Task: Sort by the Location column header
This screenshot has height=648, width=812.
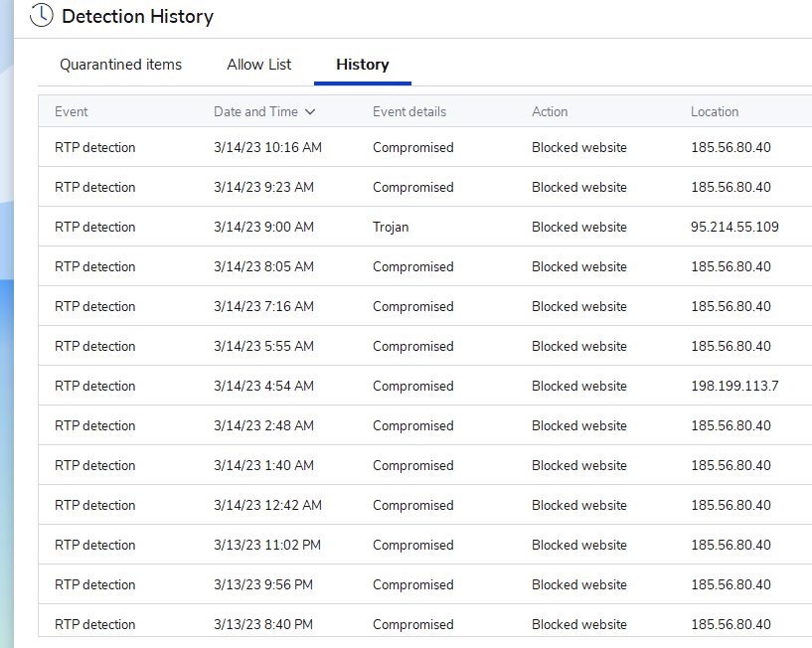Action: (x=715, y=111)
